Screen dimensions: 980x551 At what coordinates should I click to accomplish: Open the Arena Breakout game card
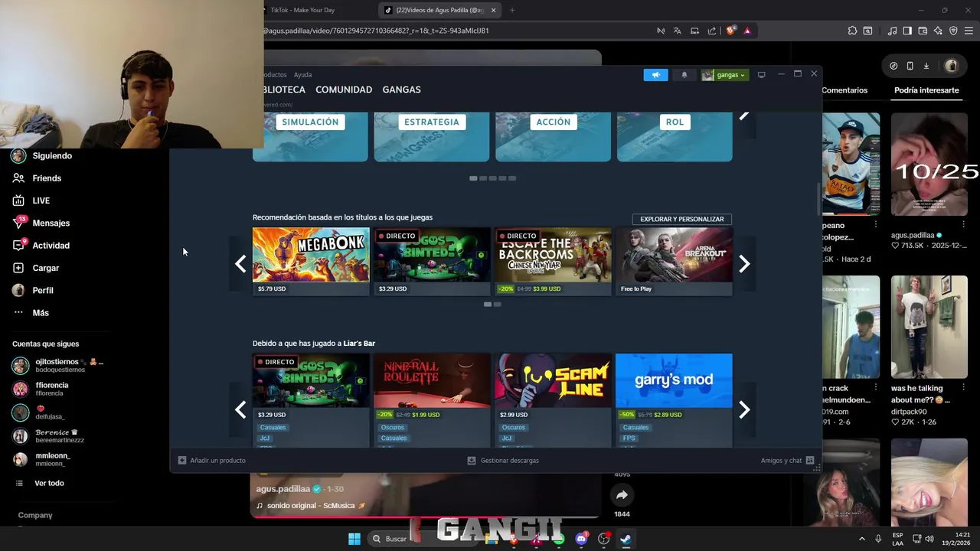pos(675,261)
